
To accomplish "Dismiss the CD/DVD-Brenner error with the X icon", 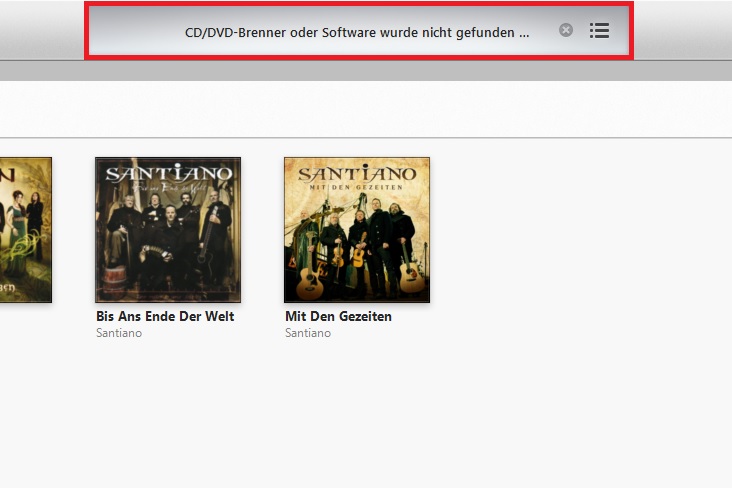I will tap(566, 30).
